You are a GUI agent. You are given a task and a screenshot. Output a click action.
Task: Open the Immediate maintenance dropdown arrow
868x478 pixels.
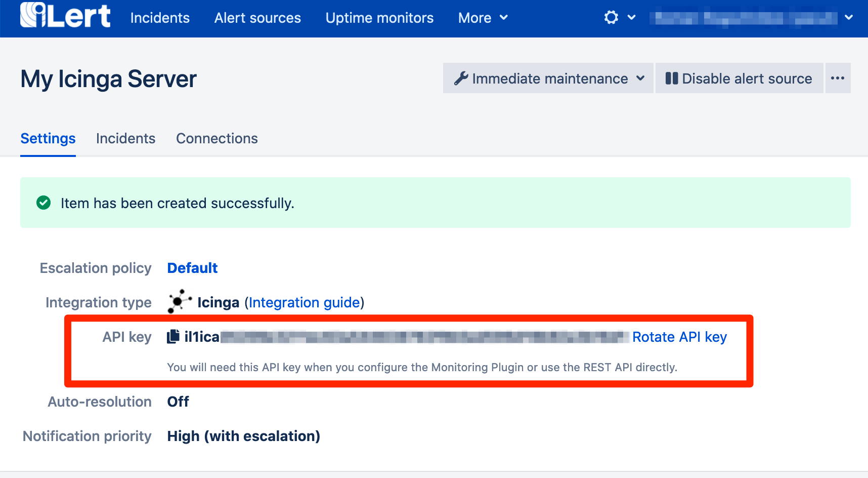(640, 78)
